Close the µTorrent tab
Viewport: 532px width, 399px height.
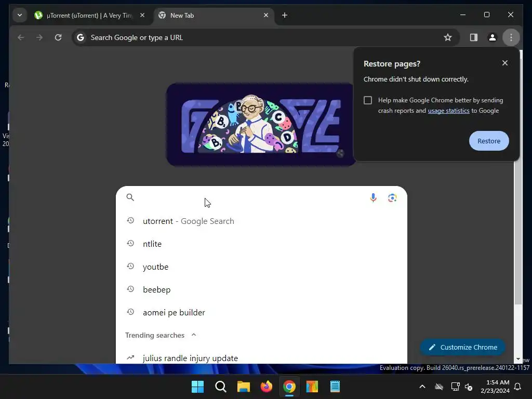(142, 15)
